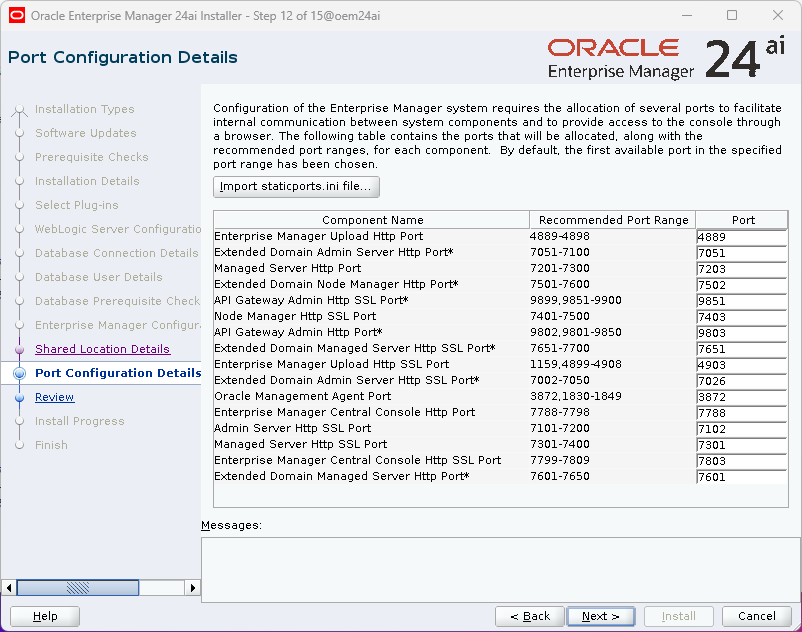
Task: Open Shared Location Details step link
Action: [102, 349]
